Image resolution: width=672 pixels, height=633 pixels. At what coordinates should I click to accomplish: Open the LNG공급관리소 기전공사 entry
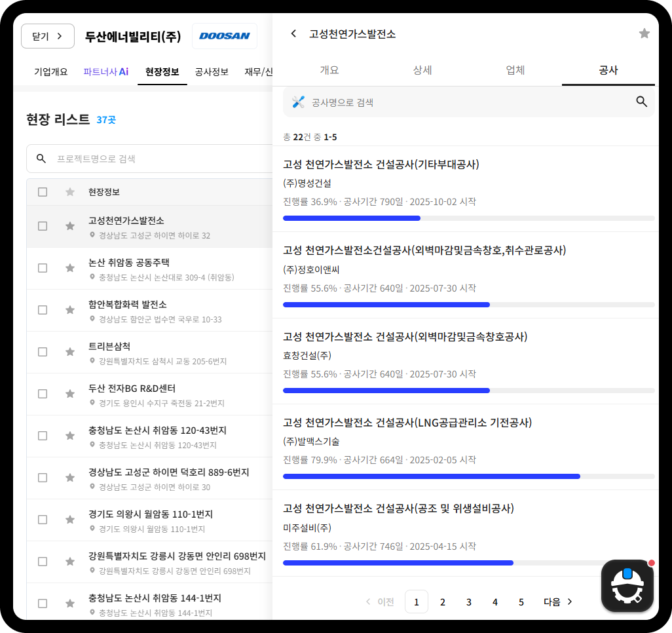click(x=466, y=447)
